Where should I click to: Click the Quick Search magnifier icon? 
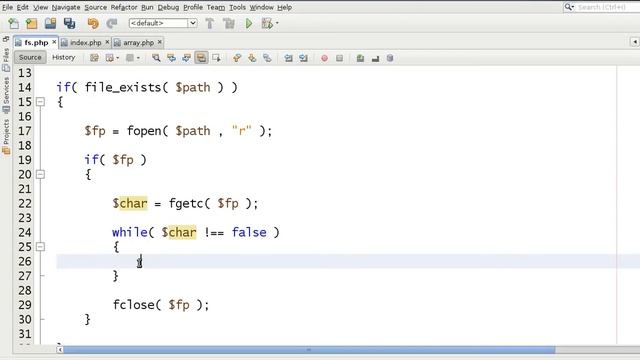(569, 7)
